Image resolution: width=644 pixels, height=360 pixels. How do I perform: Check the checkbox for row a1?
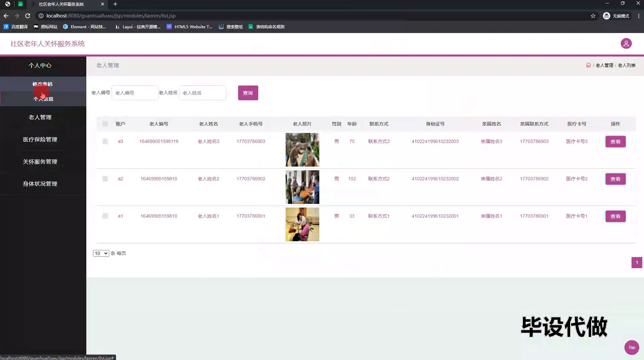[x=105, y=216]
